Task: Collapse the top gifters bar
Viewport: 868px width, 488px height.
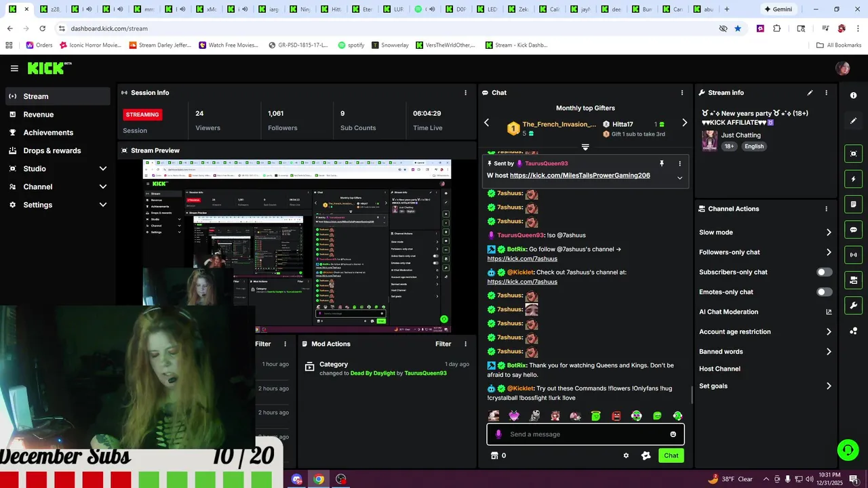Action: (585, 147)
